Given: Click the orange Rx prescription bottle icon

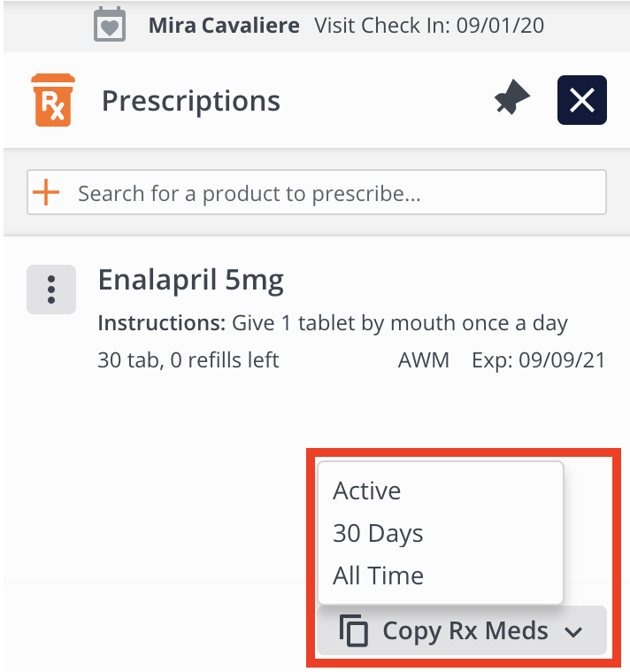Looking at the screenshot, I should click(x=52, y=101).
